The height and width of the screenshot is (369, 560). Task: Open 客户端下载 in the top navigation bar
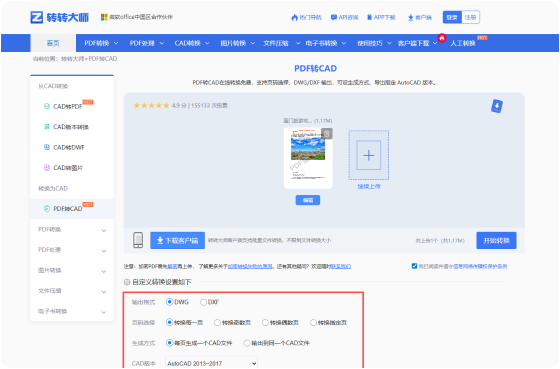click(417, 43)
